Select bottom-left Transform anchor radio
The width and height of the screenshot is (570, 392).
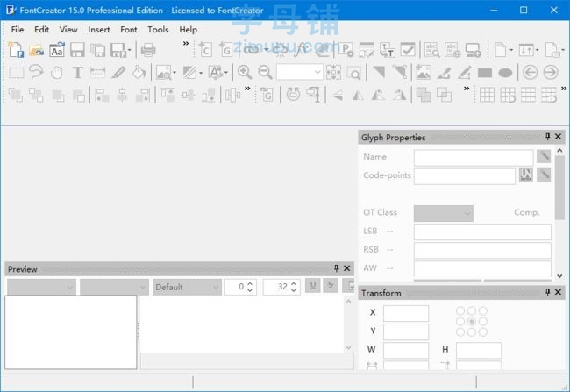(460, 332)
